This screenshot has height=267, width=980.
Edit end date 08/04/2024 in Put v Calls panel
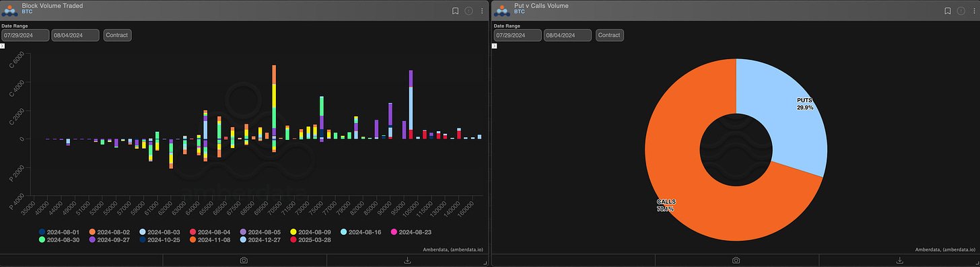click(x=567, y=35)
